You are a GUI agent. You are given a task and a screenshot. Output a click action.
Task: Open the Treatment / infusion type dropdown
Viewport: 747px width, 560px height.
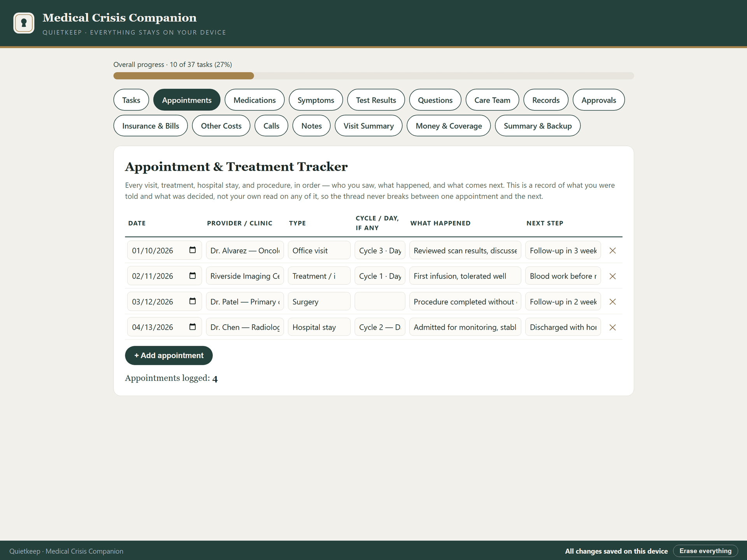pyautogui.click(x=319, y=276)
